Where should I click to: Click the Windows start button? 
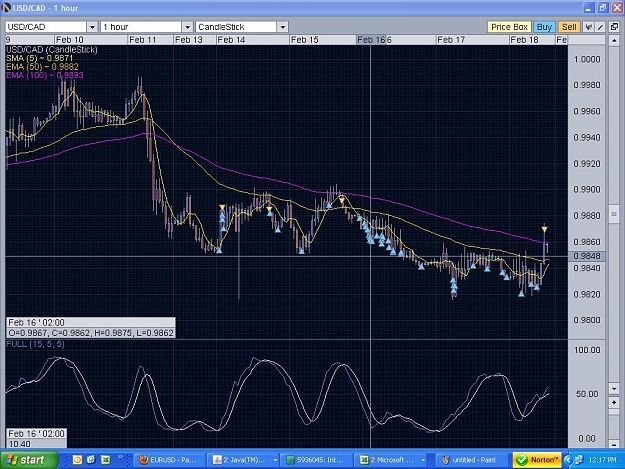[29, 460]
